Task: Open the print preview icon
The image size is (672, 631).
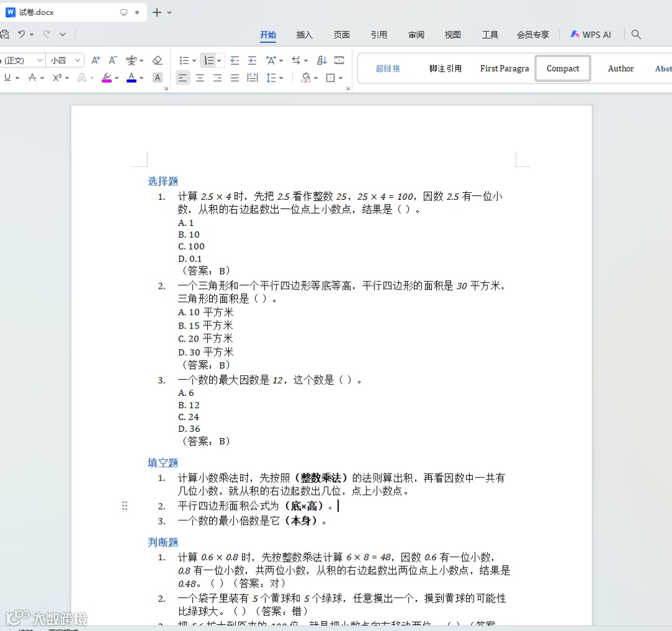Action: [4, 34]
